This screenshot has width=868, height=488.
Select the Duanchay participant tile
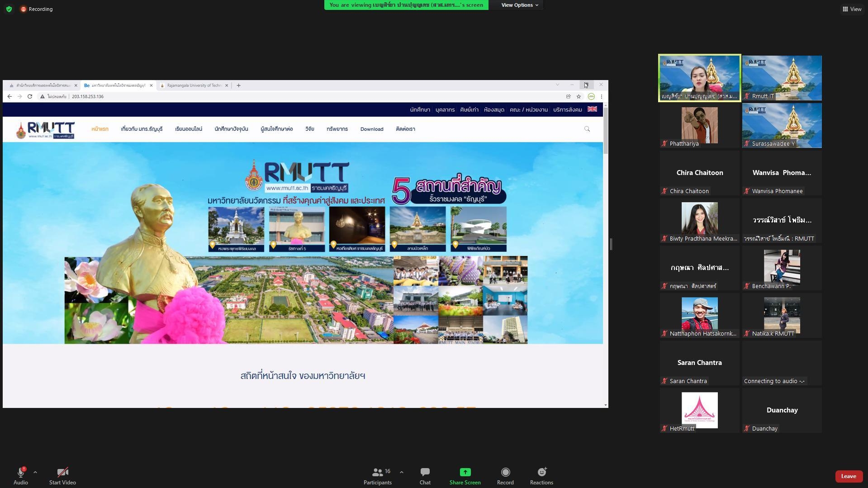(x=782, y=410)
